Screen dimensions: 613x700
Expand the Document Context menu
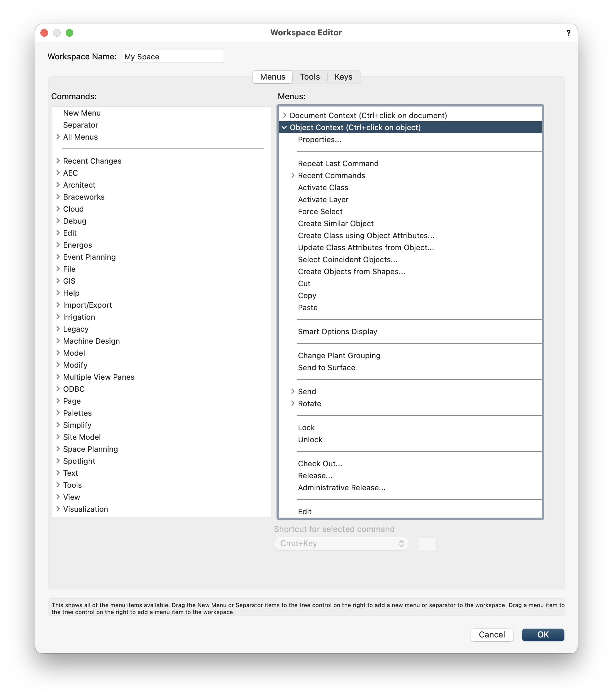284,115
